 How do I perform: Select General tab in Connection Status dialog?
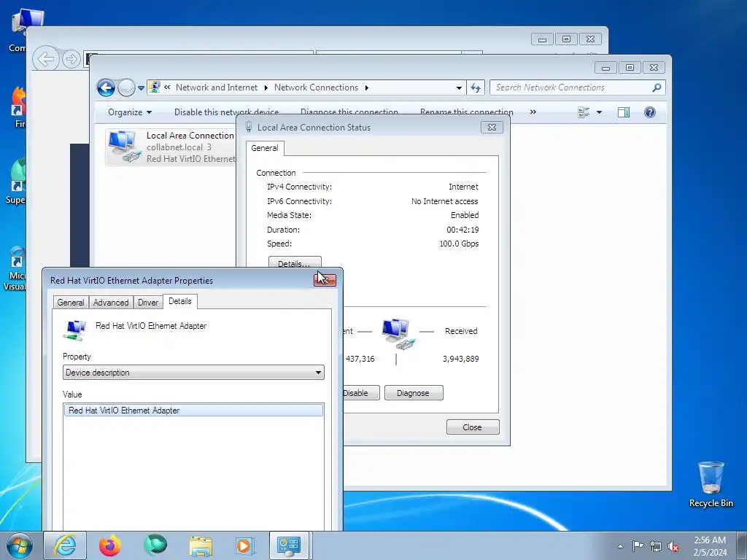(x=264, y=148)
